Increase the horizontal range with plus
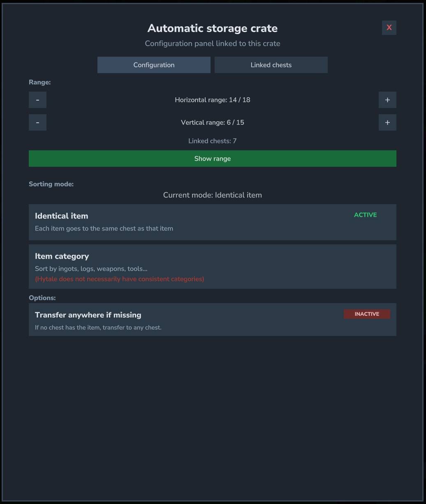This screenshot has height=504, width=426. click(387, 100)
